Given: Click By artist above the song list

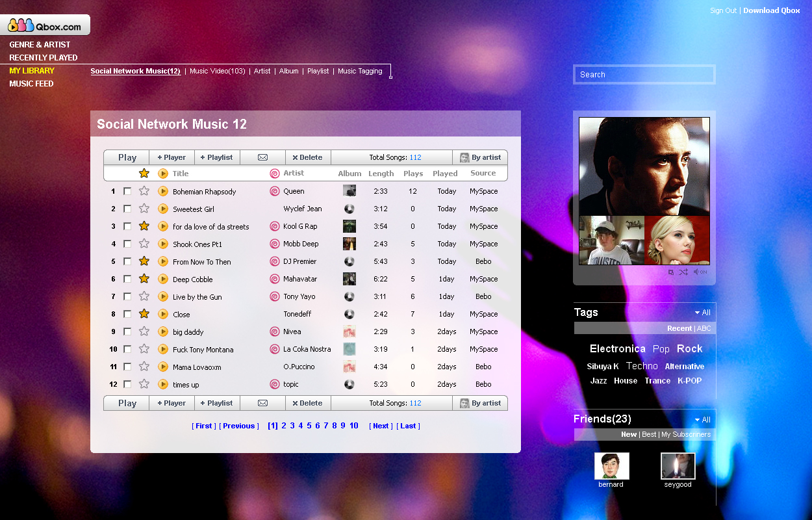Looking at the screenshot, I should (x=480, y=157).
